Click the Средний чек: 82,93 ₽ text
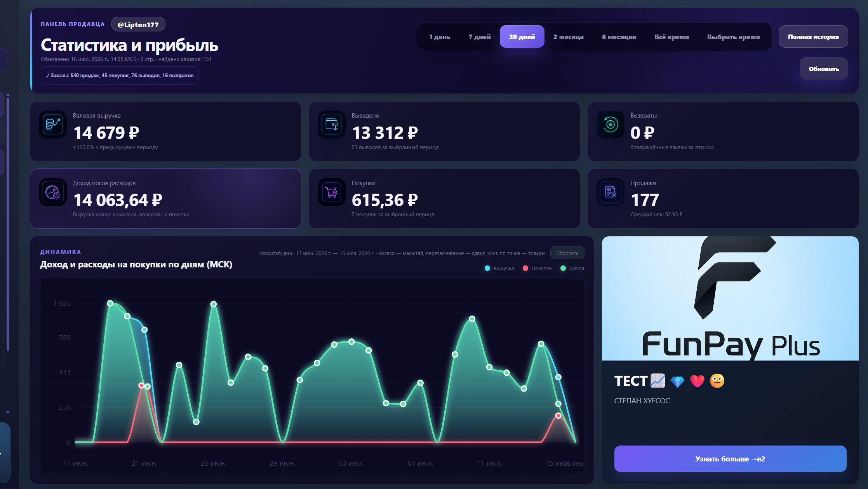 (656, 214)
